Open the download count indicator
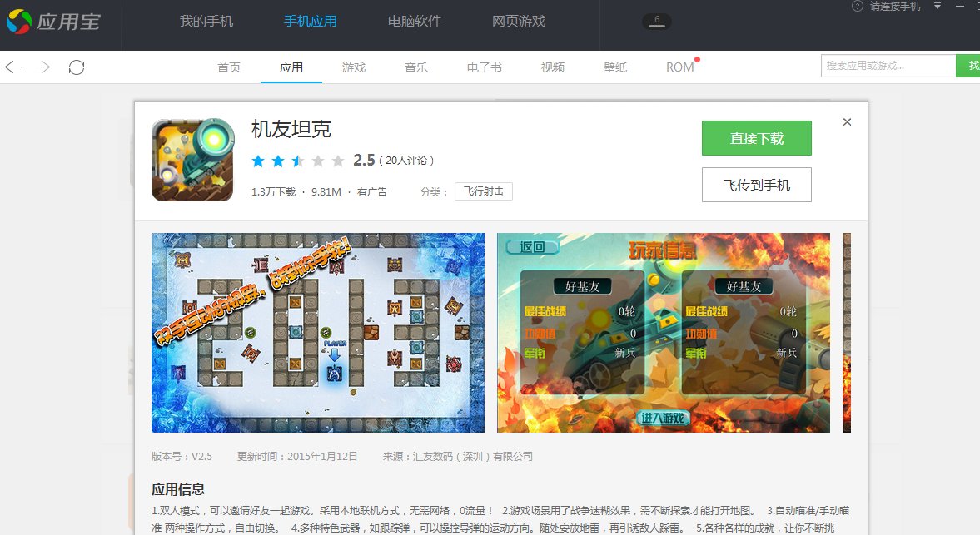The width and height of the screenshot is (980, 535). click(656, 22)
